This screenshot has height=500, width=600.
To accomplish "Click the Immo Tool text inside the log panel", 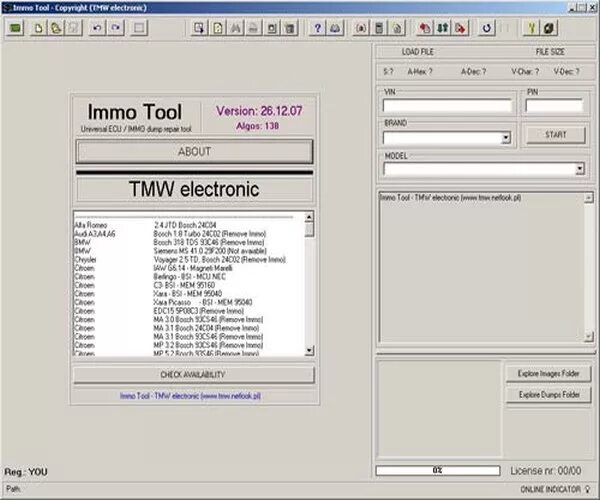I will click(450, 197).
